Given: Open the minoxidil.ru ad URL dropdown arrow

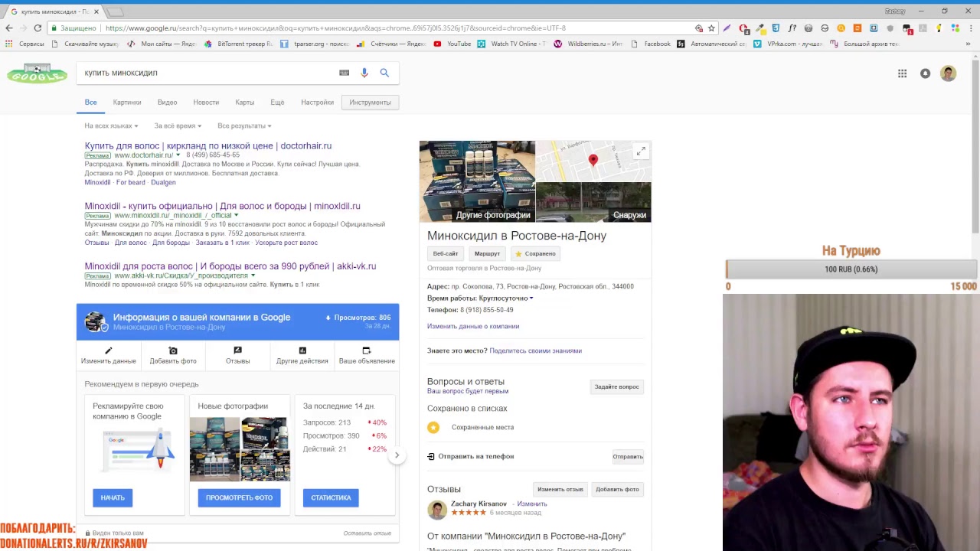Looking at the screenshot, I should (236, 215).
